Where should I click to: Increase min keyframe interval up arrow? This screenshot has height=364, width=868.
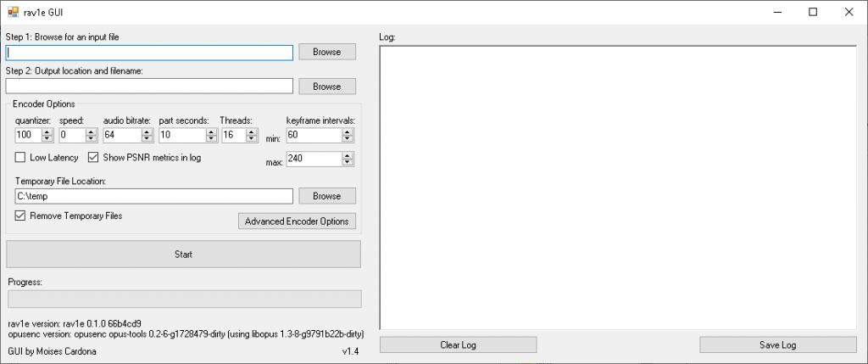(347, 132)
